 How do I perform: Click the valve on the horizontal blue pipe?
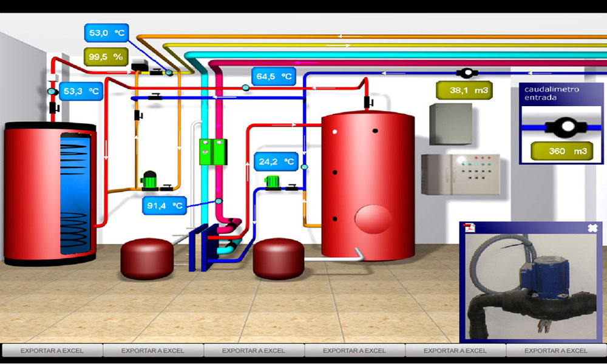156,97
